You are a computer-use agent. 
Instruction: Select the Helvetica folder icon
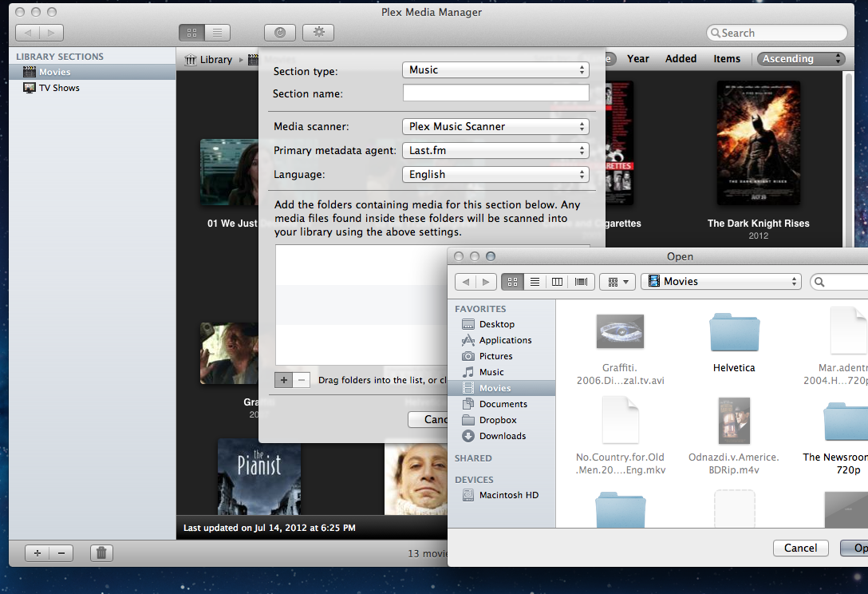(x=734, y=332)
